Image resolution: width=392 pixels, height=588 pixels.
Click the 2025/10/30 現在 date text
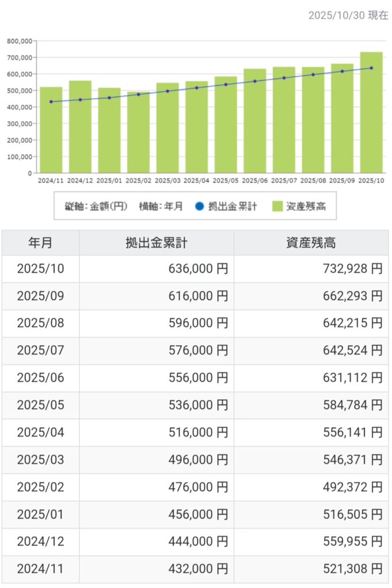pyautogui.click(x=348, y=16)
